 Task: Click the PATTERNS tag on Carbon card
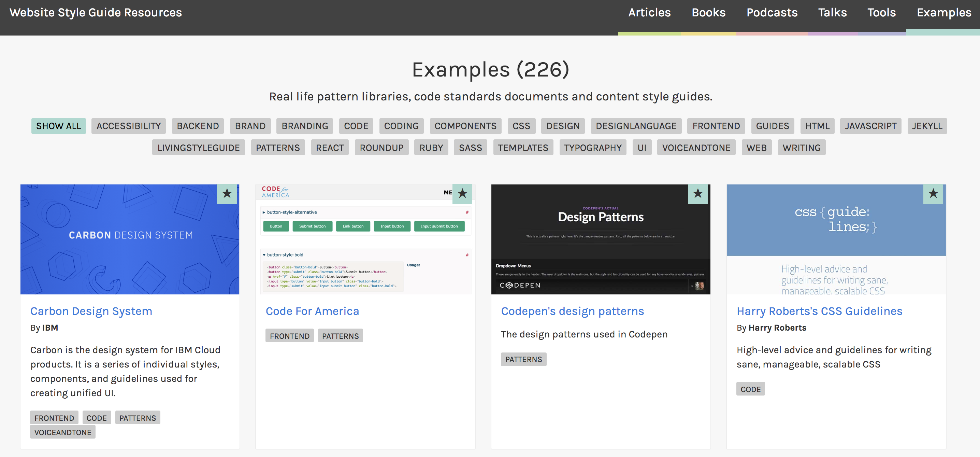pos(138,418)
